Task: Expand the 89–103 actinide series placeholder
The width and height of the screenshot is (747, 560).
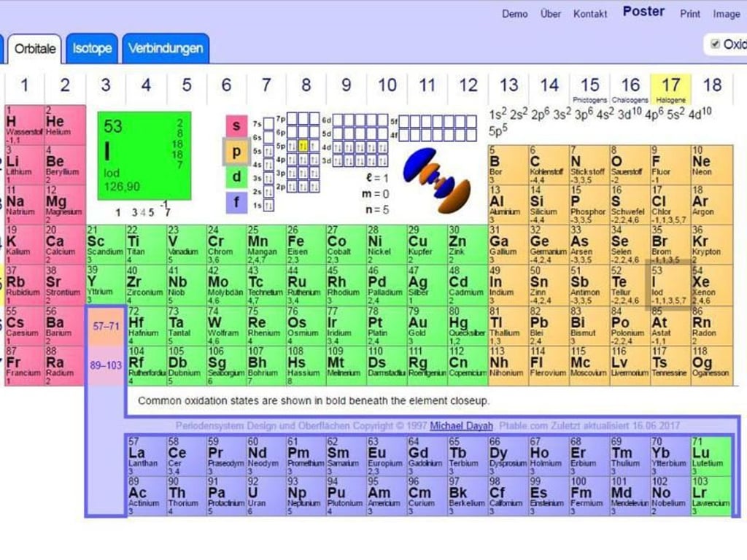Action: [106, 365]
